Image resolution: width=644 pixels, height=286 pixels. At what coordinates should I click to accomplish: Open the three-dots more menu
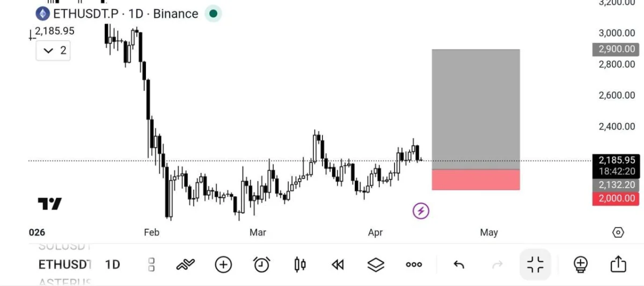(x=414, y=264)
